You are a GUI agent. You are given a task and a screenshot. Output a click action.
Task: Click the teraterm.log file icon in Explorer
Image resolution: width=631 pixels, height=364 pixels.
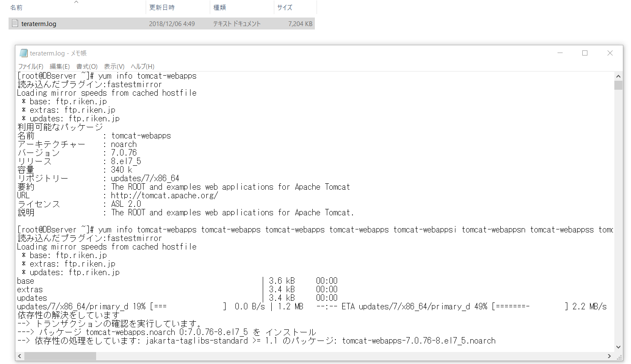tap(15, 23)
